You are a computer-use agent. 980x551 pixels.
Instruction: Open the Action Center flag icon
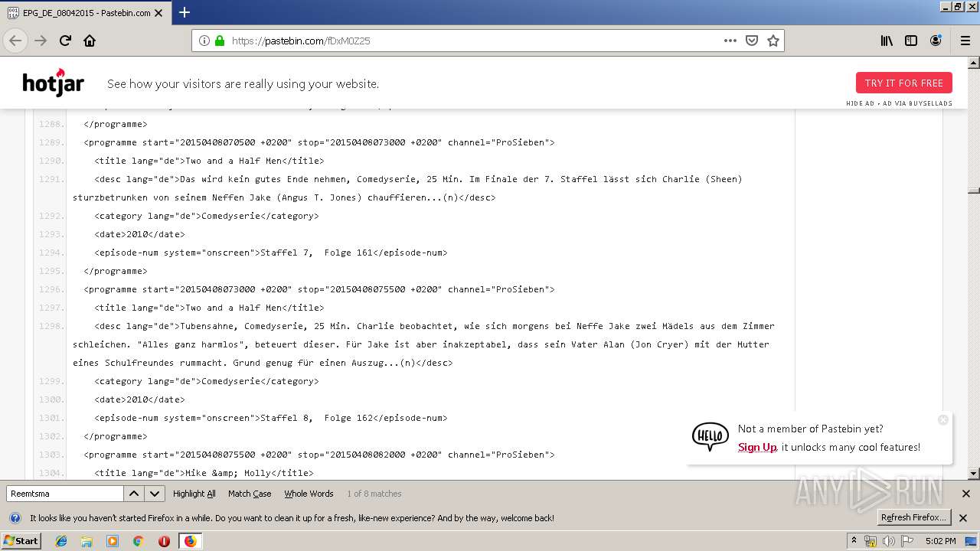906,541
